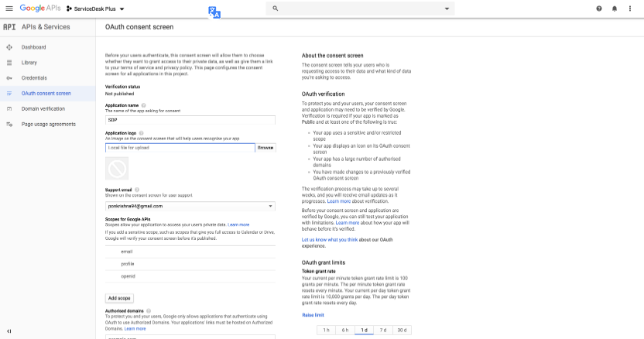Expand the search bar dropdown arrow
Image resolution: width=644 pixels, height=339 pixels.
447,9
